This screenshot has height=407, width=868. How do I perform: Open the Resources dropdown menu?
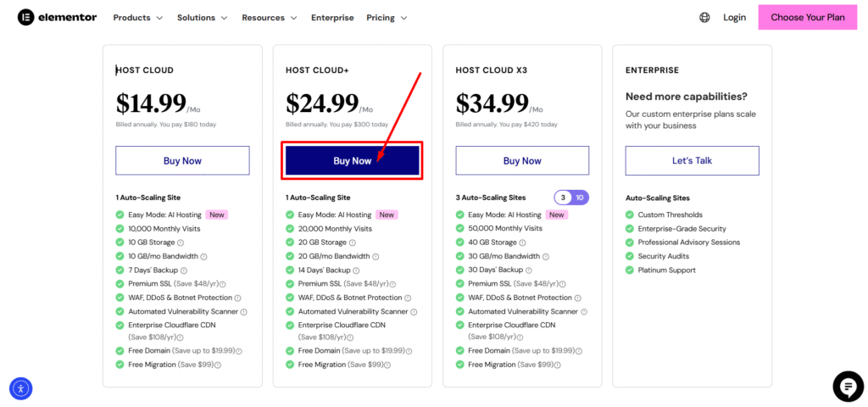point(269,18)
